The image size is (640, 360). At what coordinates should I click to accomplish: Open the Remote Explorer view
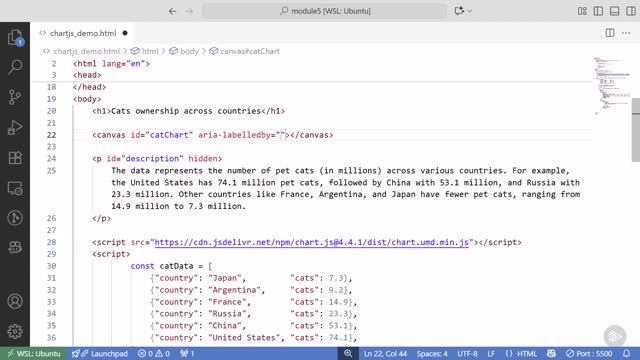tap(15, 188)
